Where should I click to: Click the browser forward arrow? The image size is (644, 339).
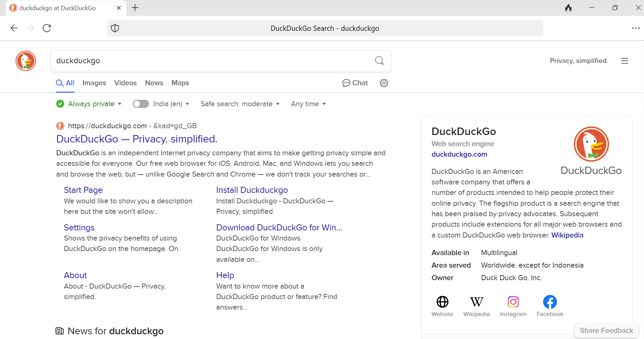30,28
